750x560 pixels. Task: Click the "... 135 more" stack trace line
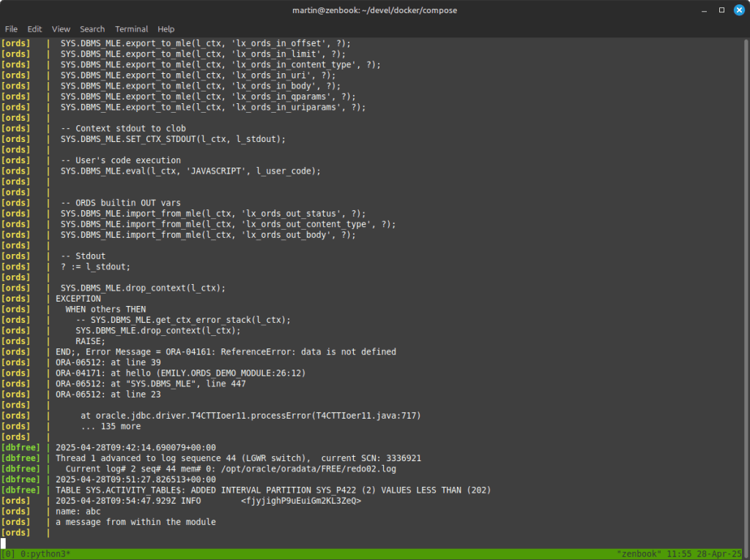point(111,426)
